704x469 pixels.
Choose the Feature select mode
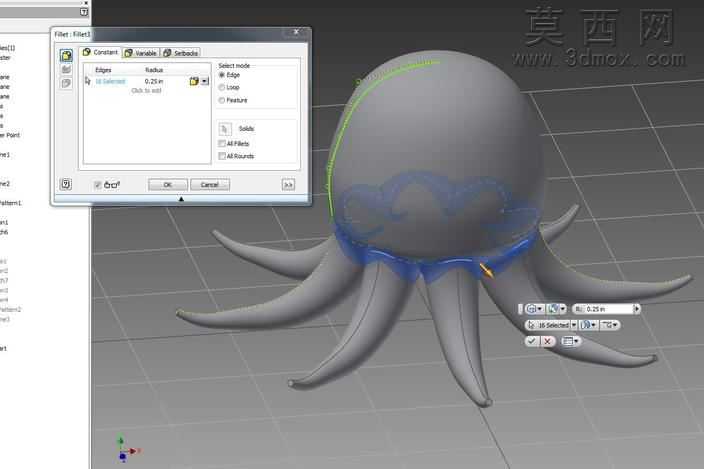pyautogui.click(x=222, y=100)
